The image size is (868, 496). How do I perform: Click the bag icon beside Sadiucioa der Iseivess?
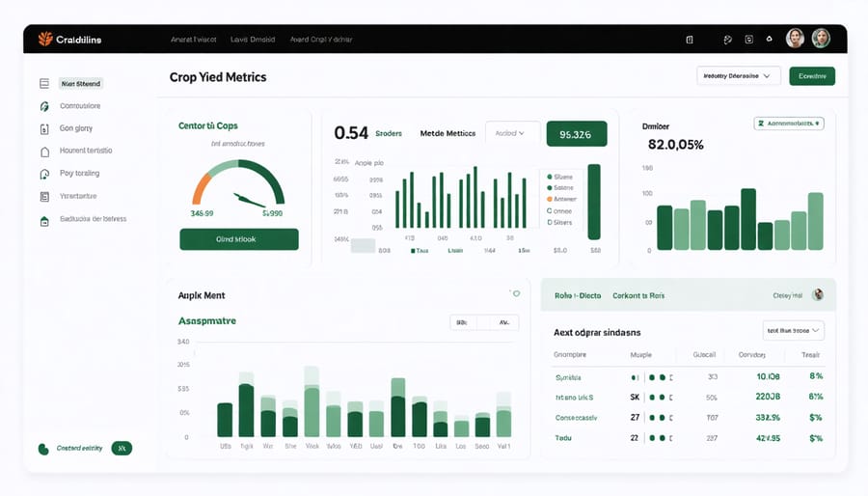[x=44, y=221]
